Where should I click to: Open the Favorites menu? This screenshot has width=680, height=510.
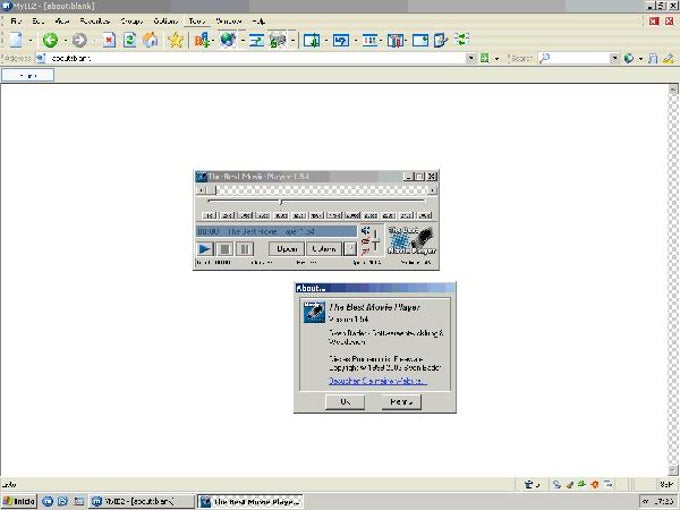click(95, 21)
